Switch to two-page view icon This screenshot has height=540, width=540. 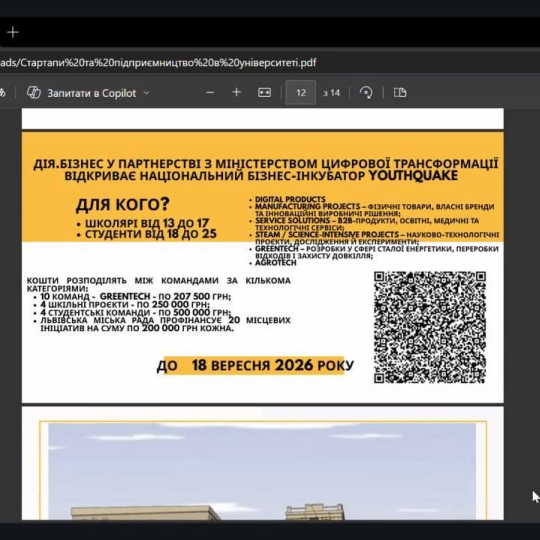[400, 93]
